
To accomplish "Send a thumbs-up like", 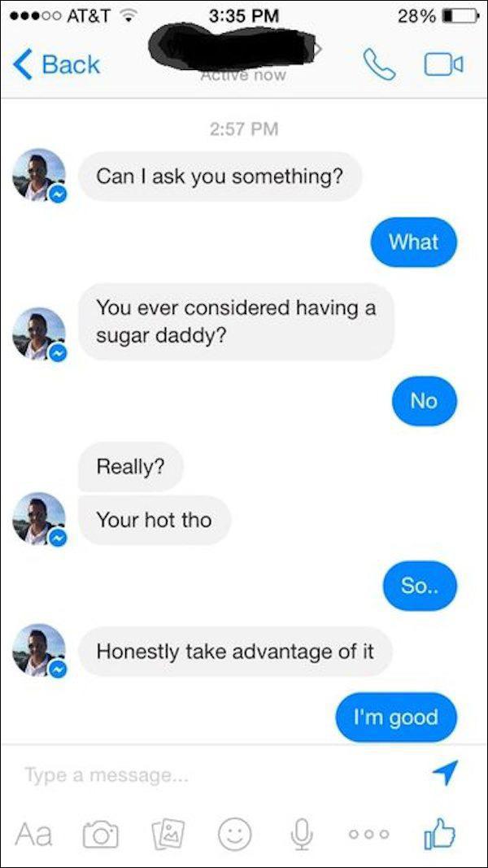I will (439, 832).
